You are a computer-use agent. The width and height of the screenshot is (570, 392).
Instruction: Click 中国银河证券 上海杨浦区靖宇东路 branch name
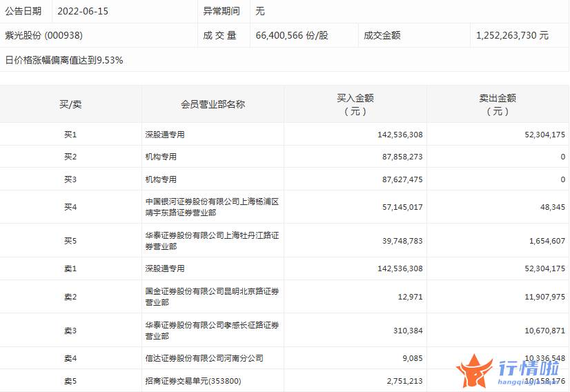coord(212,207)
